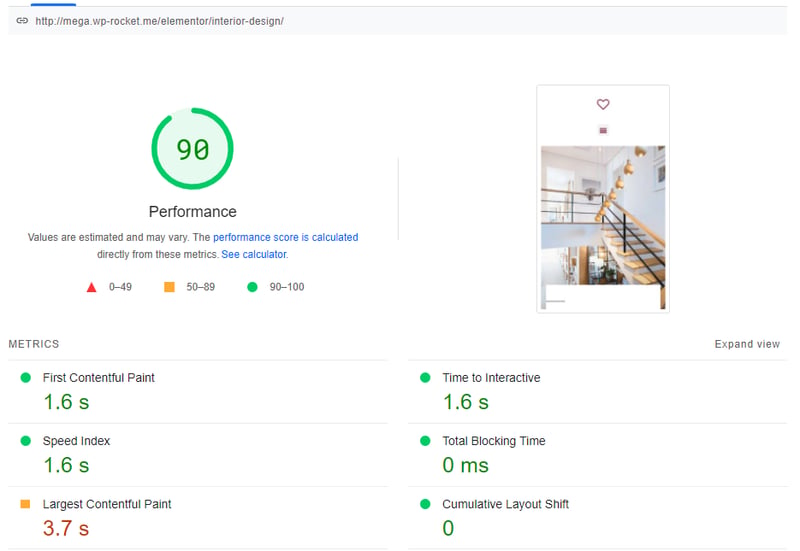Click the green dot beside Total Blocking Time
800x551 pixels.
[425, 441]
